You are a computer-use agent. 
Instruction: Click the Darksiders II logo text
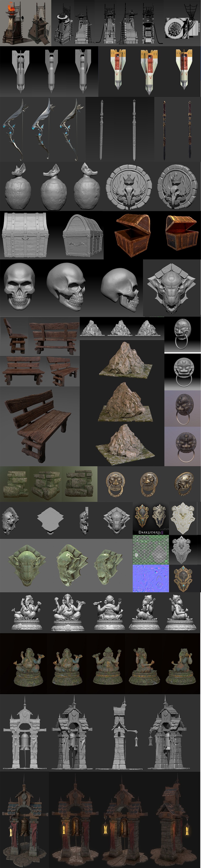(151, 532)
